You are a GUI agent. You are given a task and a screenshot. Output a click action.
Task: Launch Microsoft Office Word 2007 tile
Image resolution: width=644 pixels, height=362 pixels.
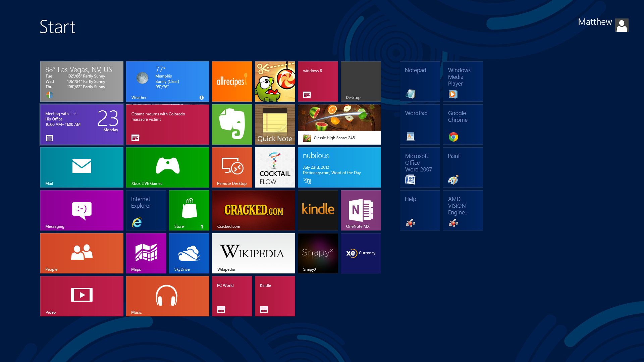(x=420, y=167)
